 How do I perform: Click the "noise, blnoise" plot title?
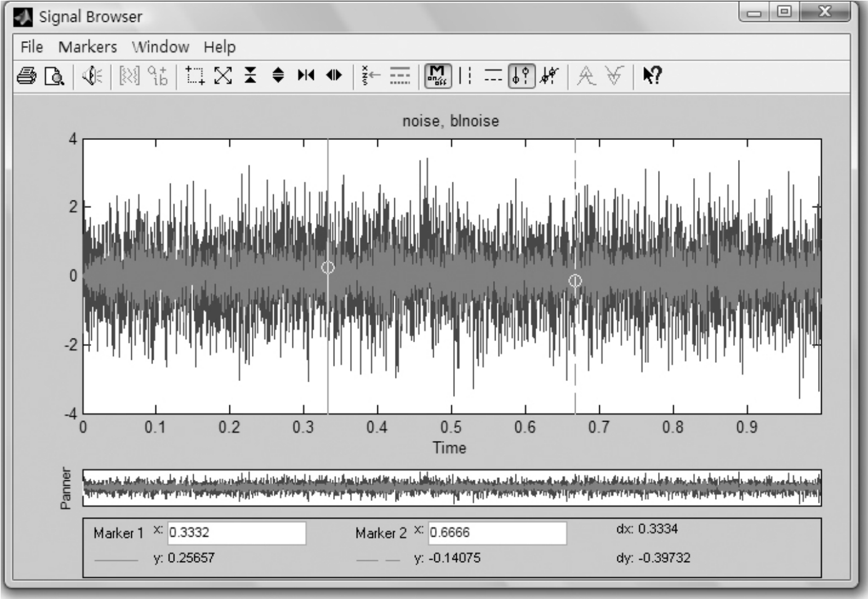click(x=451, y=121)
